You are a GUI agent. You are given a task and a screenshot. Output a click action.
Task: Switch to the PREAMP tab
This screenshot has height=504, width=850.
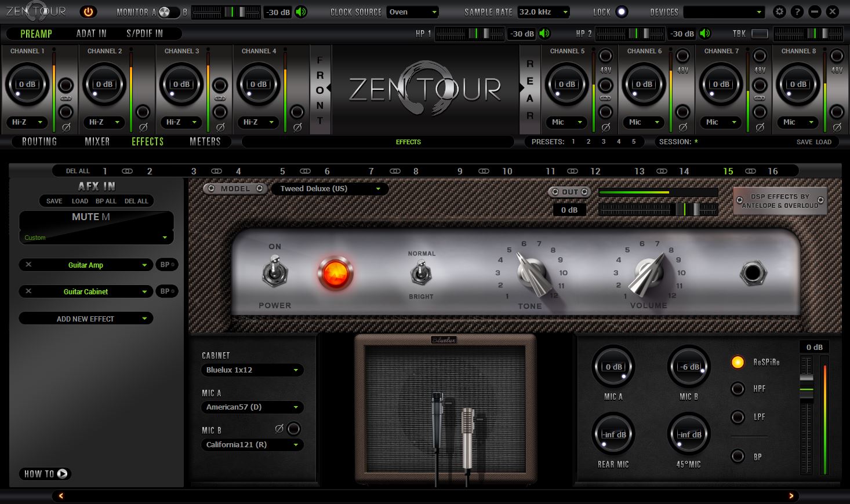tap(36, 34)
